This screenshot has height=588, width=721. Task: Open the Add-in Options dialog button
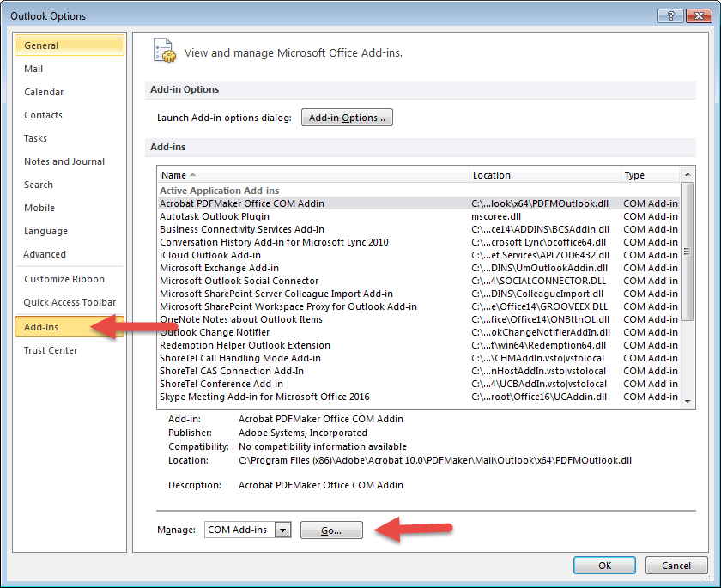pos(347,118)
